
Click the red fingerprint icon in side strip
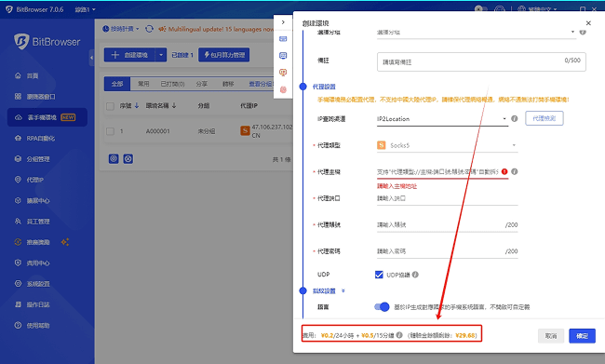coord(283,89)
